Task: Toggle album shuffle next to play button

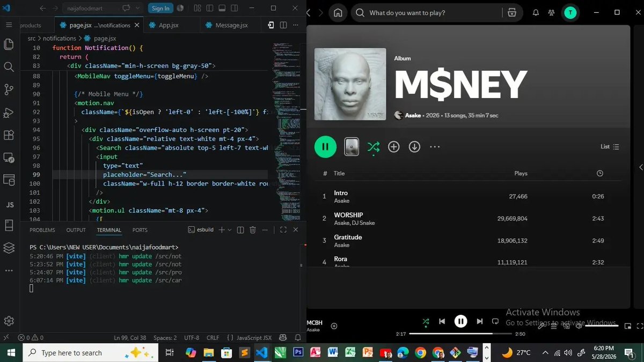Action: pos(374,147)
